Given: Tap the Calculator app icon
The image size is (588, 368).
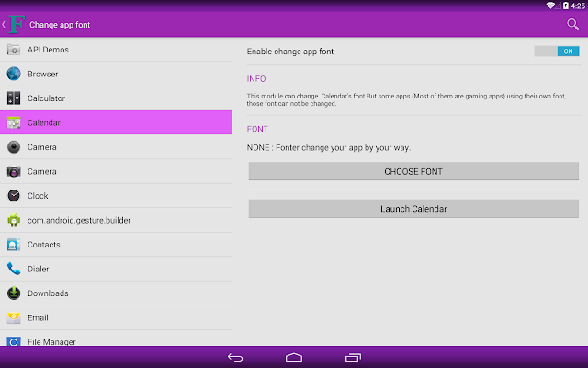Looking at the screenshot, I should click(14, 98).
